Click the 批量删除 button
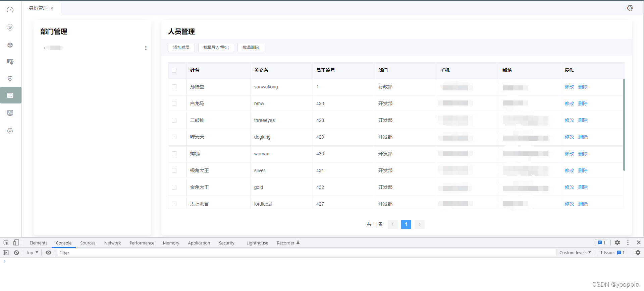 point(251,48)
